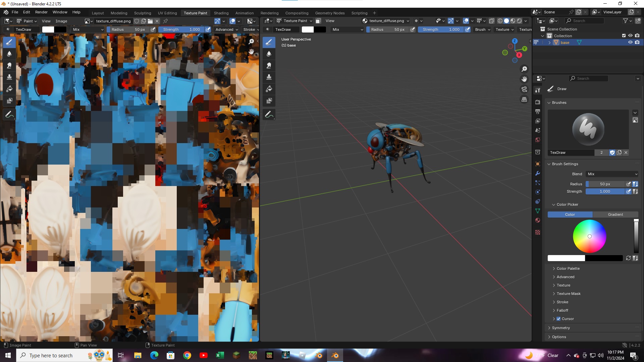Click the viewport zoom magnifier icon
The width and height of the screenshot is (644, 362).
(524, 69)
